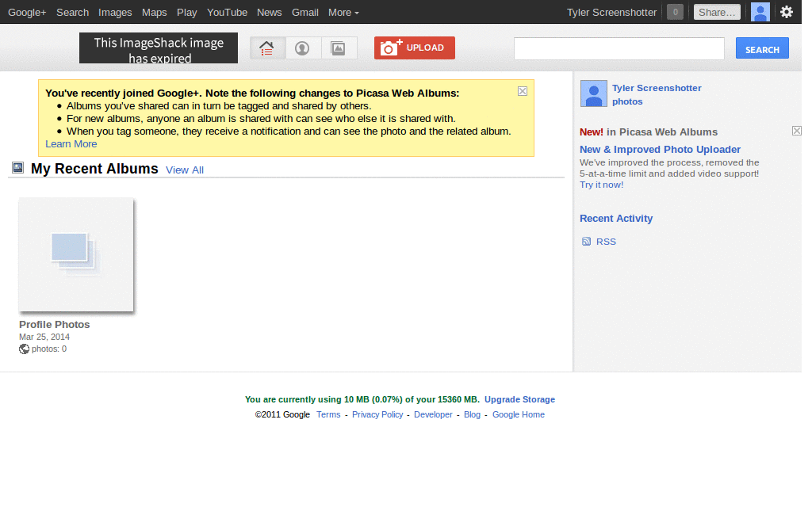Open the Blog footer link
Viewport: 812px width, 511px height.
point(472,415)
